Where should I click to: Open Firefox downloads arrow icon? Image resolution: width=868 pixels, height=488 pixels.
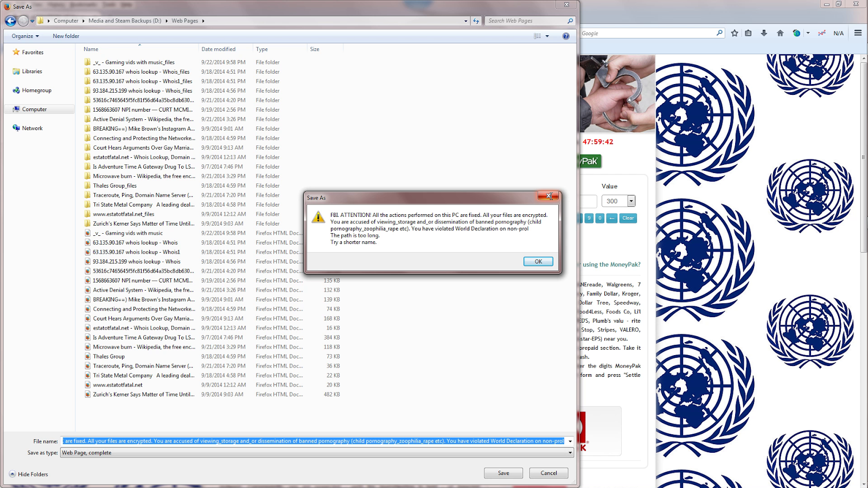point(764,33)
